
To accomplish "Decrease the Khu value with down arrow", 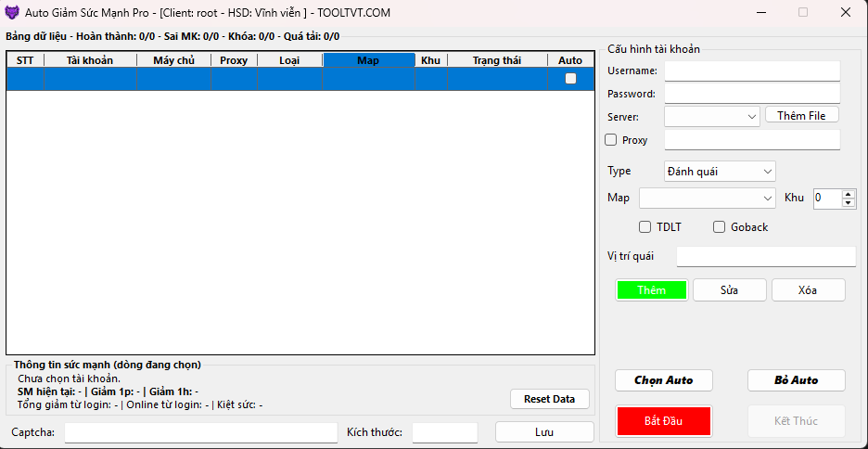I will (849, 203).
